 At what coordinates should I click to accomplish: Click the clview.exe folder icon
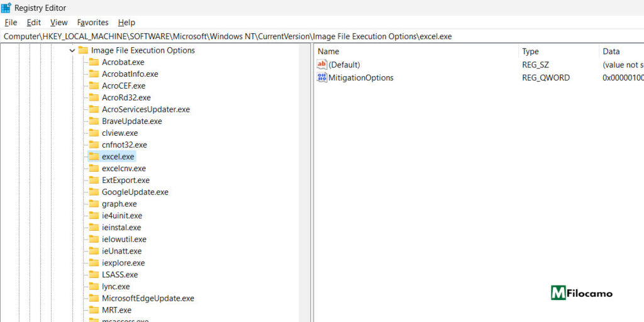point(94,133)
